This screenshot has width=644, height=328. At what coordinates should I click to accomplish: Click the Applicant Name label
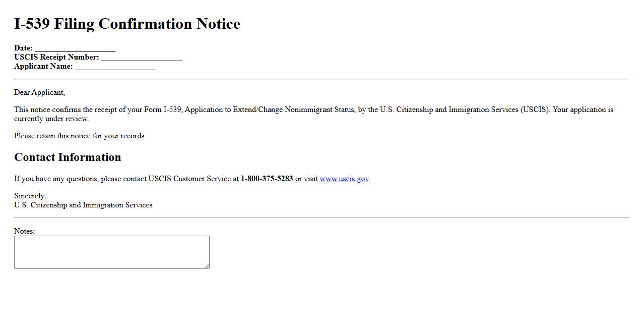pyautogui.click(x=43, y=67)
